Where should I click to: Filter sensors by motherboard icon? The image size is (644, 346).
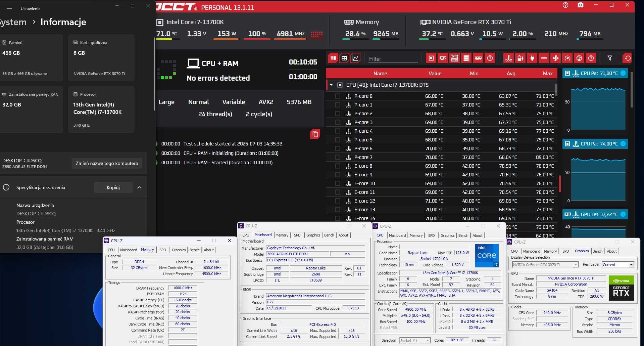(455, 58)
